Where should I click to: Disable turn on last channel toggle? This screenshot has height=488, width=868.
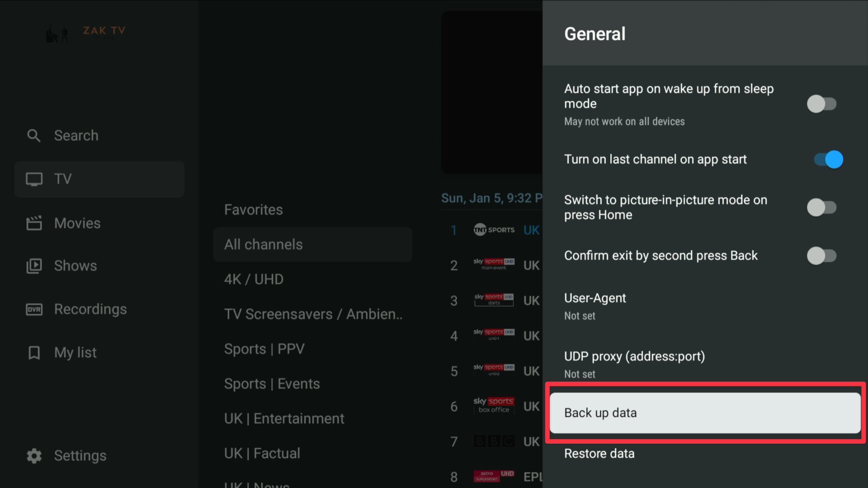click(x=828, y=160)
